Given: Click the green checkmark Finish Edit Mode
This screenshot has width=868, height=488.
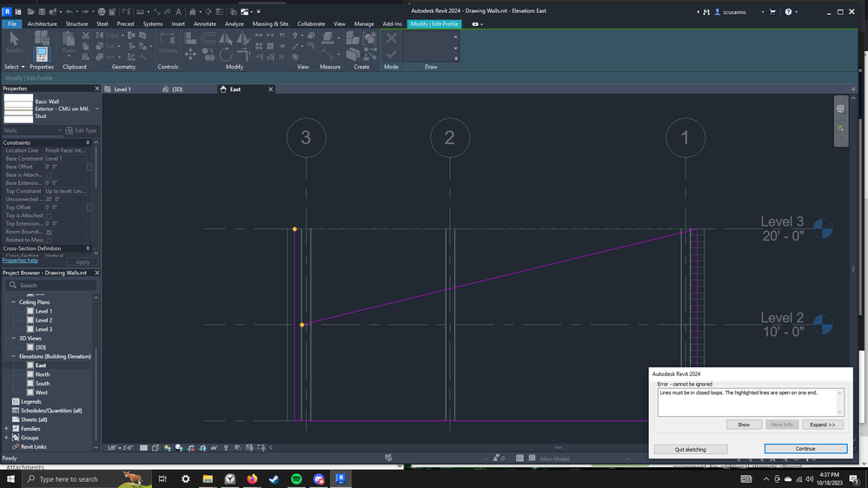Looking at the screenshot, I should tap(391, 54).
